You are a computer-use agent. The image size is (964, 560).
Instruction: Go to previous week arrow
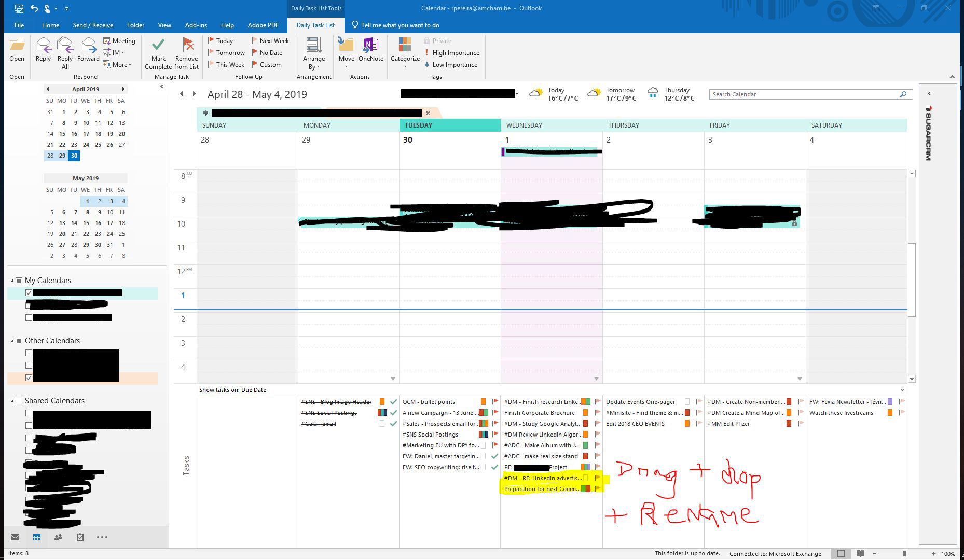[x=182, y=94]
